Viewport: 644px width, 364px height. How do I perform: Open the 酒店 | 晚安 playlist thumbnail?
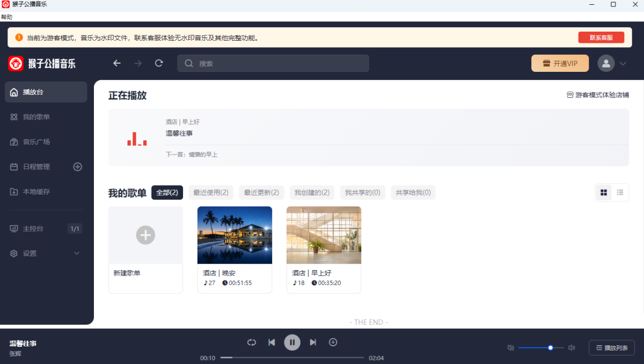pyautogui.click(x=235, y=235)
